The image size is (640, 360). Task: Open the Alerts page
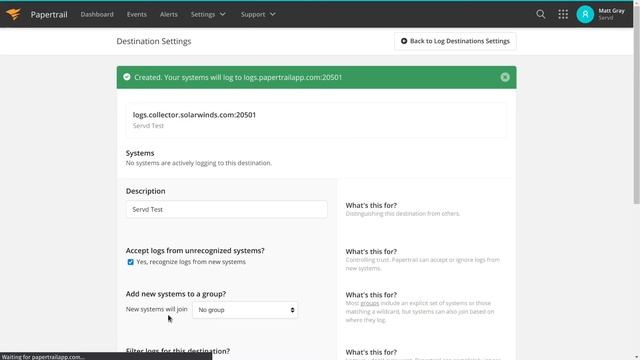[x=169, y=14]
